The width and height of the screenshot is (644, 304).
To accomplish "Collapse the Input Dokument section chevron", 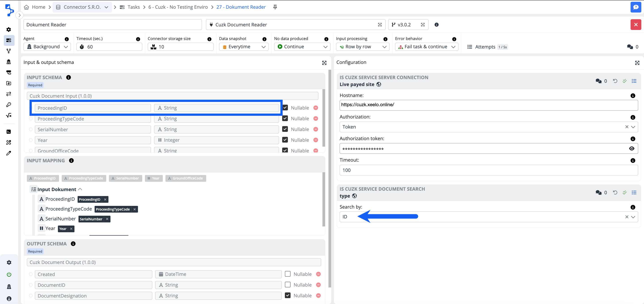I will [x=80, y=189].
